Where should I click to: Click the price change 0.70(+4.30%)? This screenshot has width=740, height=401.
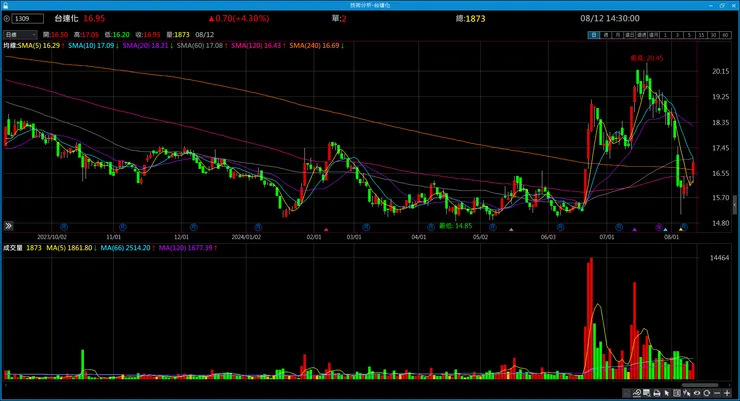(239, 18)
